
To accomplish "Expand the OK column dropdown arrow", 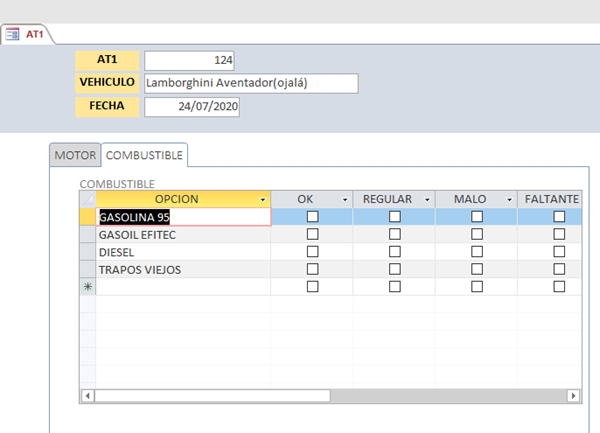I will tap(345, 199).
